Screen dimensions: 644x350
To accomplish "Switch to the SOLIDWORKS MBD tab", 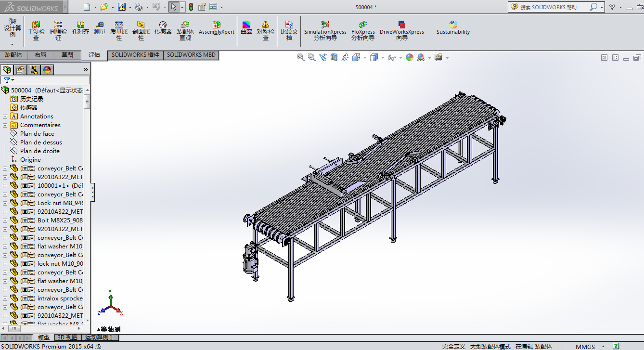I will point(191,55).
